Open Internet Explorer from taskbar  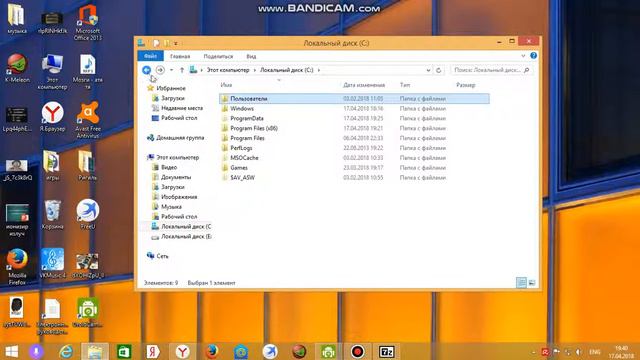click(x=66, y=351)
